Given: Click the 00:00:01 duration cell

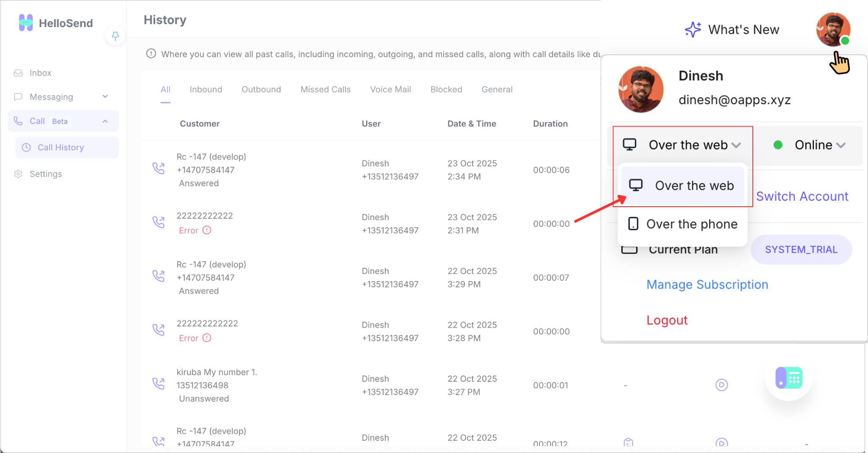Looking at the screenshot, I should pos(551,385).
